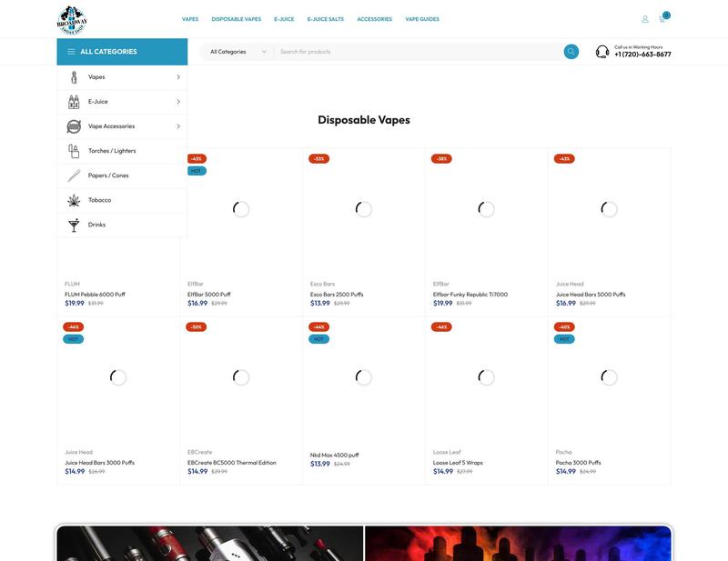This screenshot has width=728, height=561.
Task: Click the Papers / Cones icon
Action: coord(74,175)
